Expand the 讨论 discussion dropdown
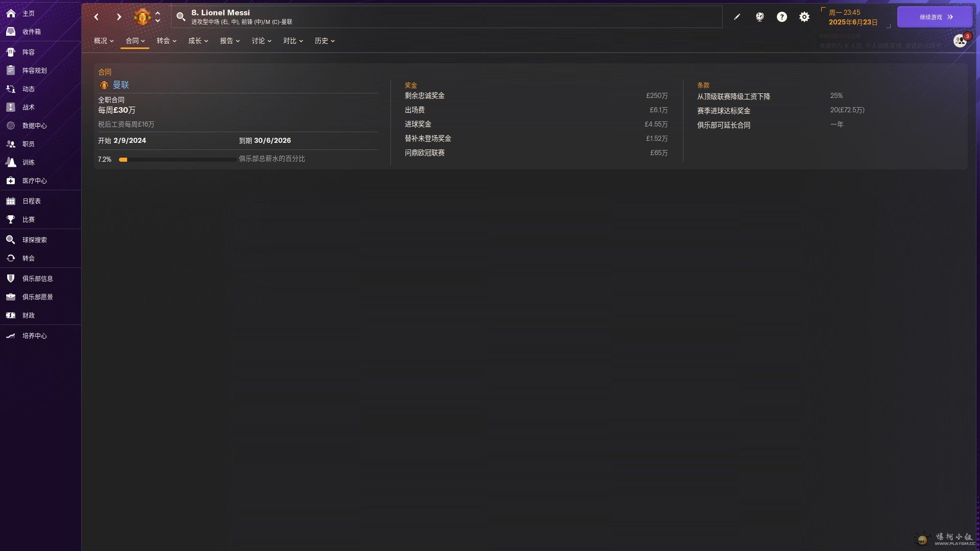The width and height of the screenshot is (980, 551). [261, 41]
